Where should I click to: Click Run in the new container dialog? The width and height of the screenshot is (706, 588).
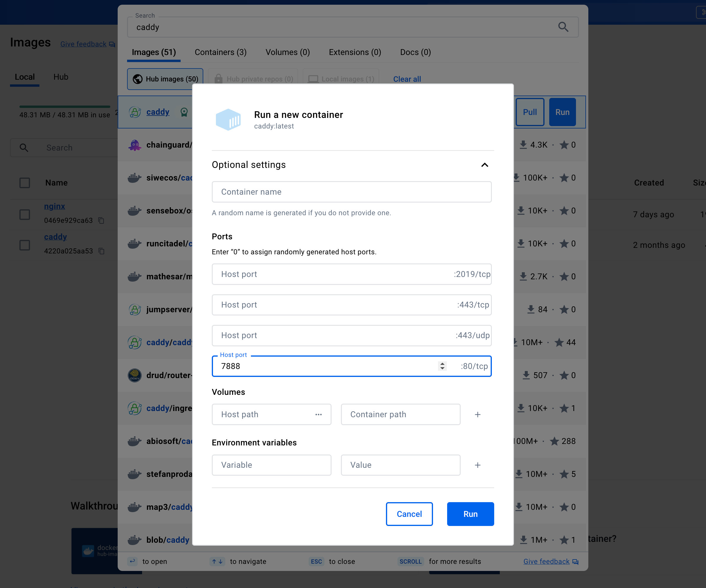pyautogui.click(x=470, y=514)
